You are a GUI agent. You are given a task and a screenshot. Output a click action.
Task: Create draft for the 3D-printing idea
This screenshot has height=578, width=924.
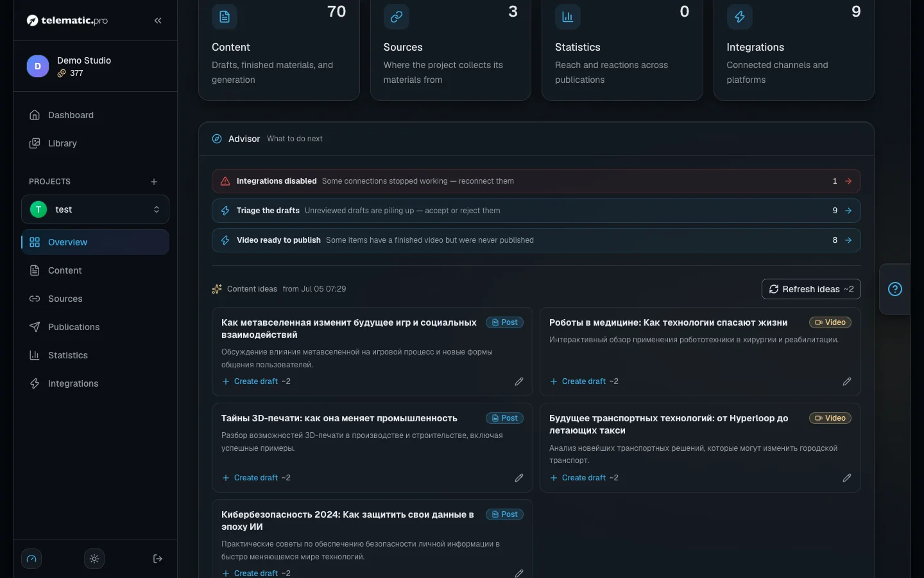256,478
